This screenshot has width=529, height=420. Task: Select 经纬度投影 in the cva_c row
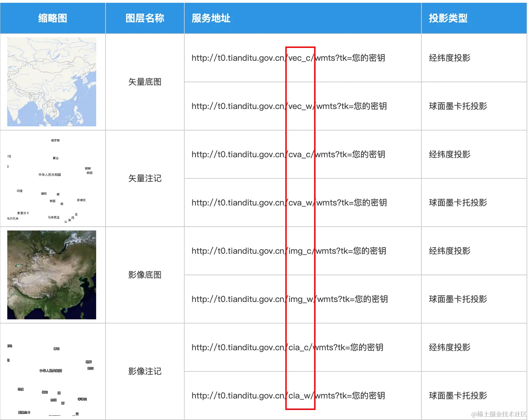pyautogui.click(x=450, y=154)
